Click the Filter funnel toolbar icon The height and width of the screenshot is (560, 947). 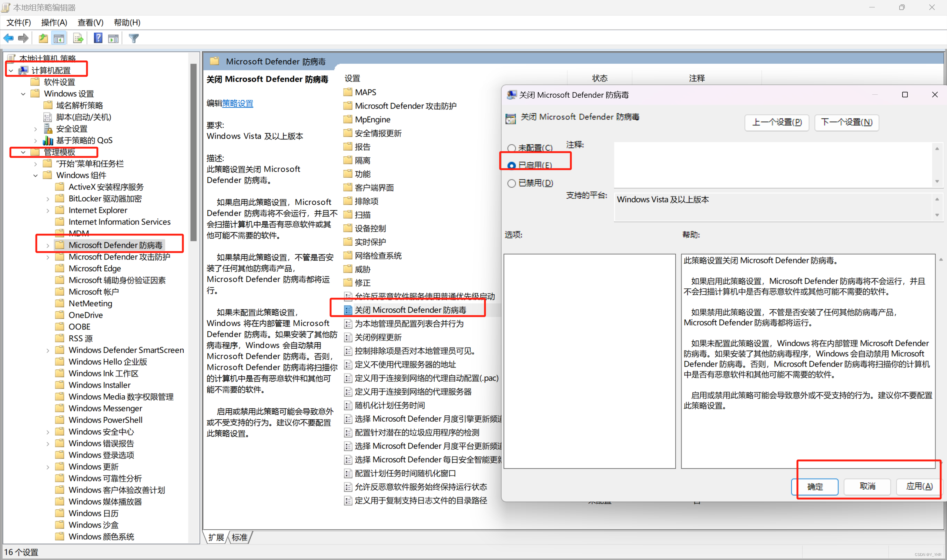tap(134, 38)
